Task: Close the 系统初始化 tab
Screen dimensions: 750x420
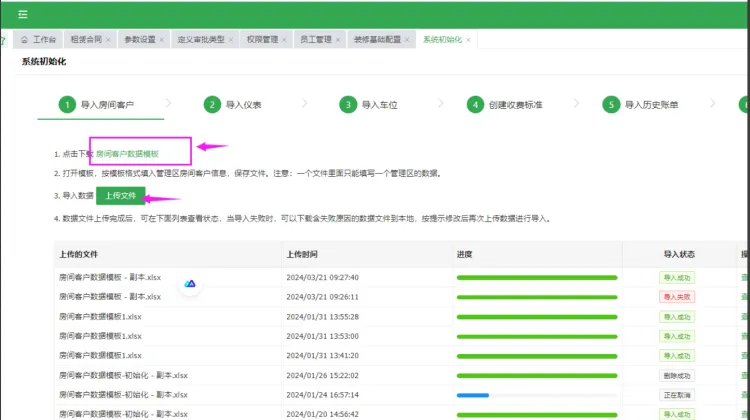Action: point(468,40)
